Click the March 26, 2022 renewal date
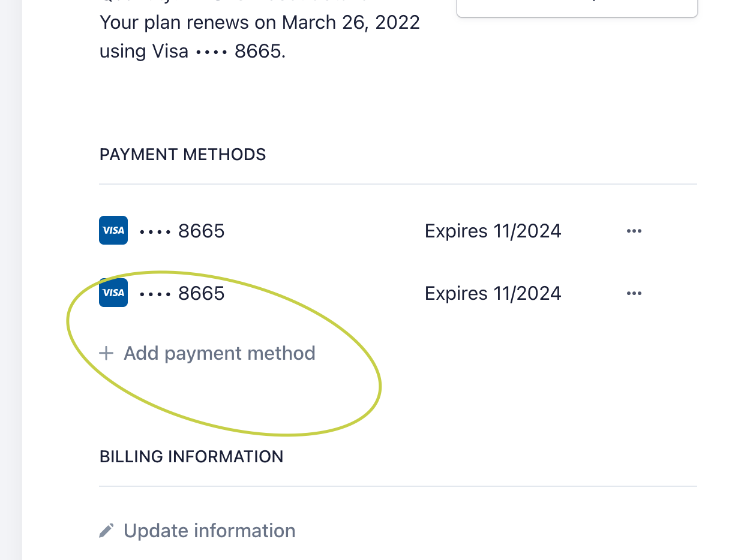This screenshot has width=744, height=560. click(x=351, y=23)
